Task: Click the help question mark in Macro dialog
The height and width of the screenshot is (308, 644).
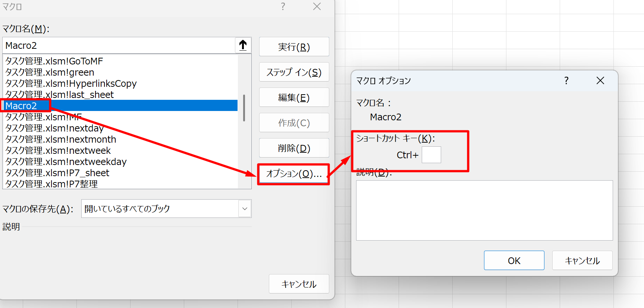Action: coord(283,7)
